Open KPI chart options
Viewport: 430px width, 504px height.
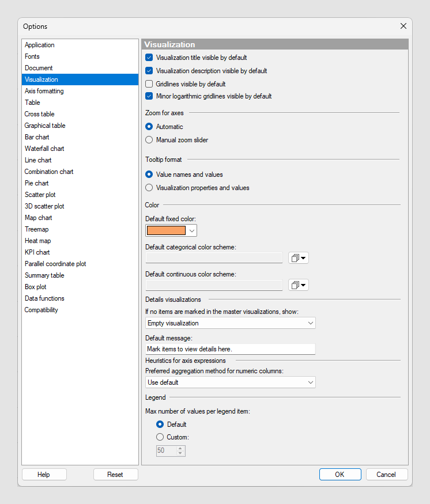(80, 252)
